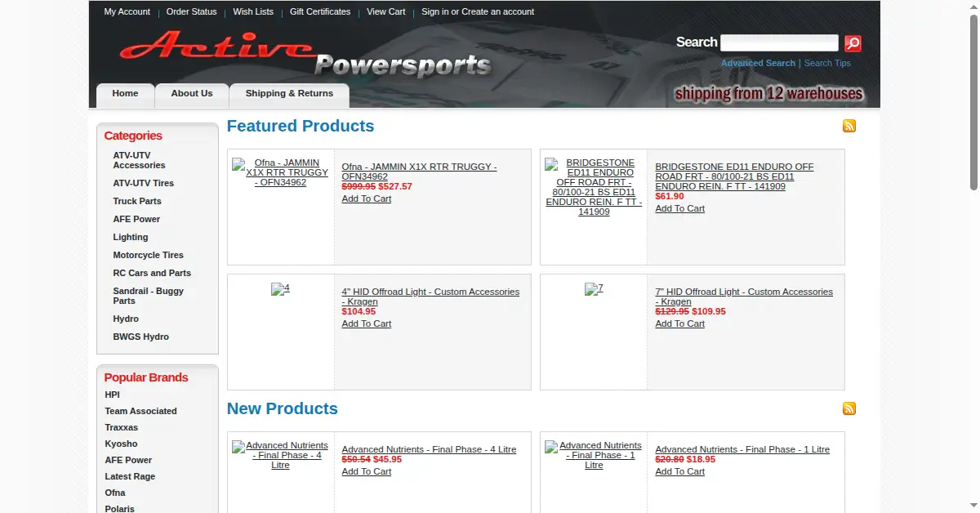980x513 pixels.
Task: Open Wish Lists in top menu
Action: point(253,11)
